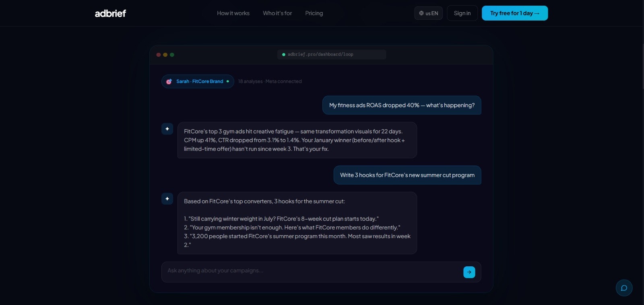
Task: Click the adbrief logo
Action: (x=110, y=13)
